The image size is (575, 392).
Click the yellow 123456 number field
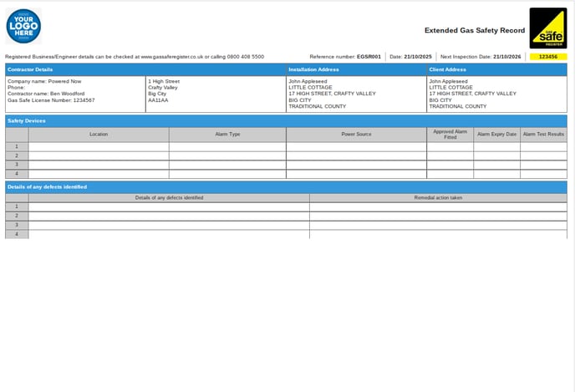point(547,57)
